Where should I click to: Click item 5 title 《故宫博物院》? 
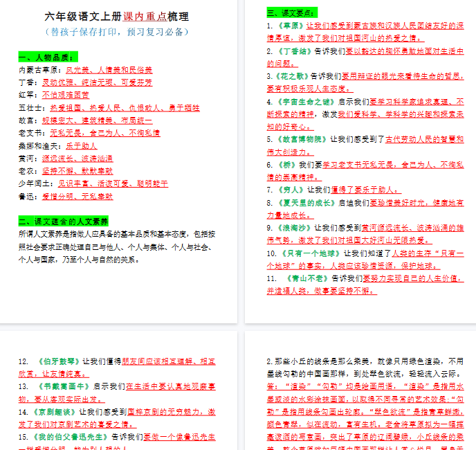point(302,139)
